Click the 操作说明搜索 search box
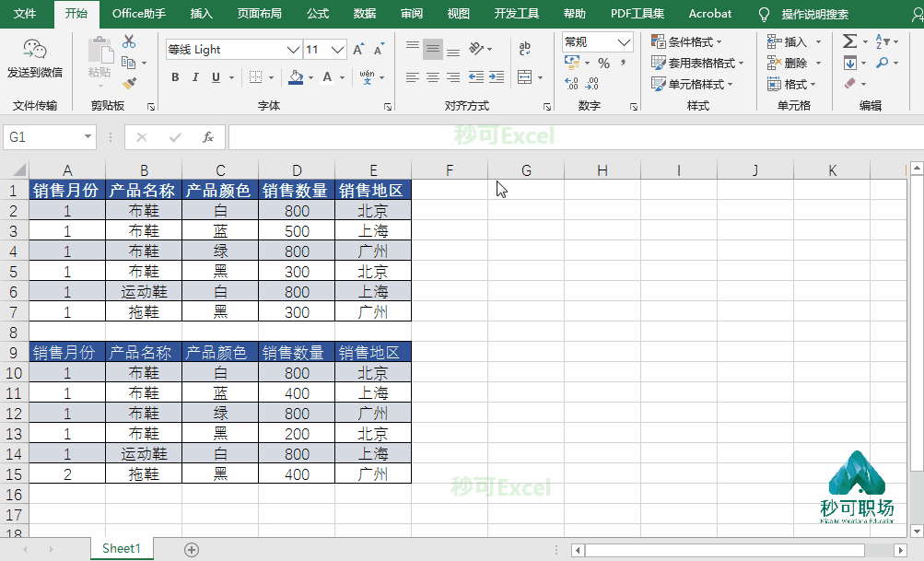 (815, 14)
